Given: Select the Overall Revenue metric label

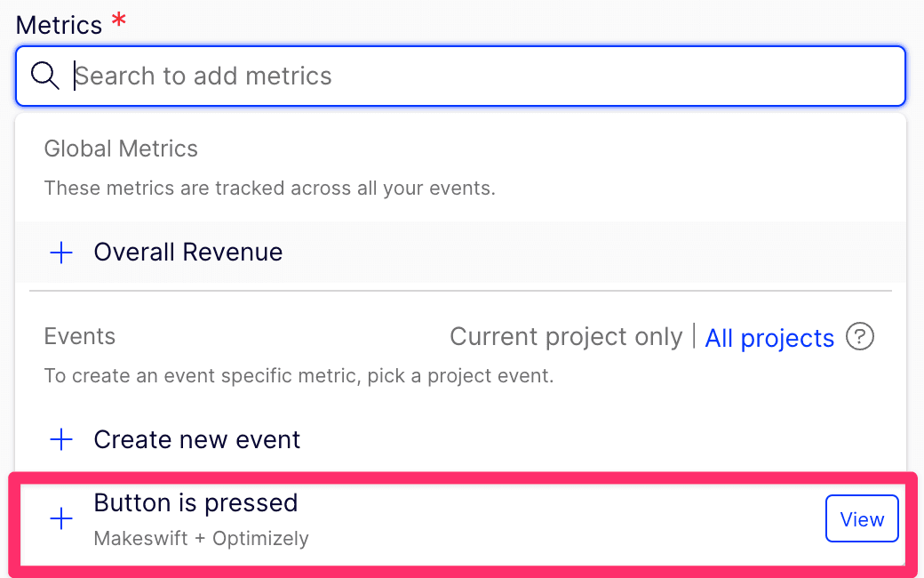Looking at the screenshot, I should [x=188, y=253].
